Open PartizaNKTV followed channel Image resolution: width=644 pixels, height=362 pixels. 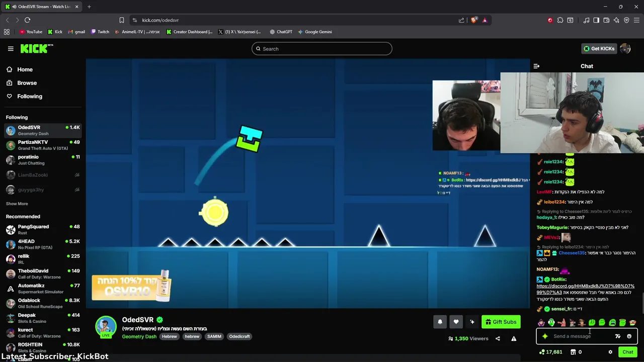pyautogui.click(x=43, y=145)
